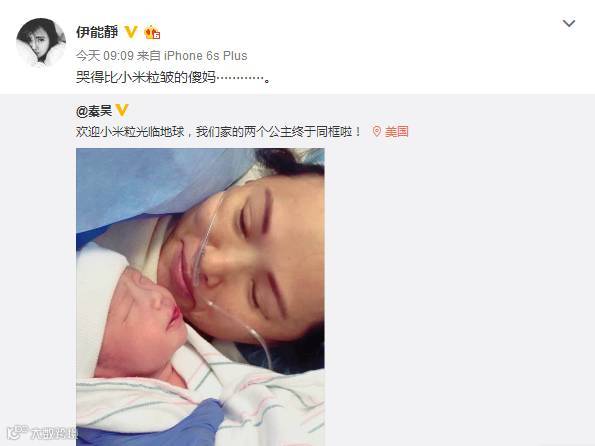
Task: Click the watermark text beside the logo
Action: click(53, 433)
